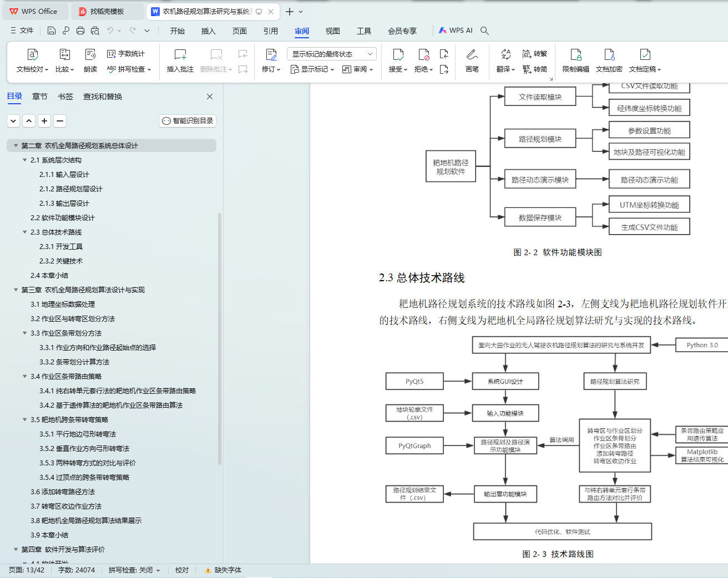The image size is (728, 578).
Task: Open 文档加密 document encryption
Action: (609, 61)
